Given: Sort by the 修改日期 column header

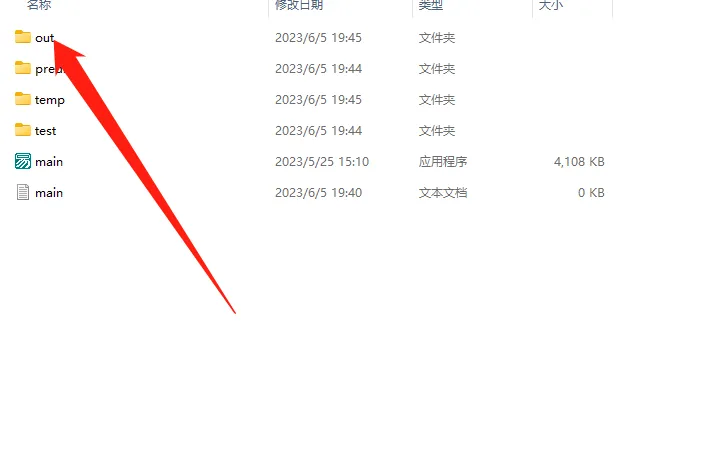Looking at the screenshot, I should pyautogui.click(x=299, y=5).
